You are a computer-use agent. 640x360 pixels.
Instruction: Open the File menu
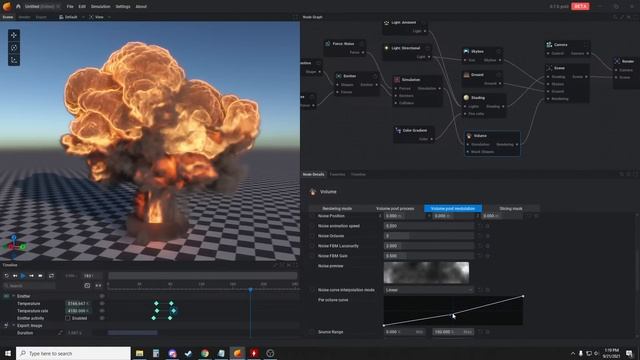click(70, 7)
